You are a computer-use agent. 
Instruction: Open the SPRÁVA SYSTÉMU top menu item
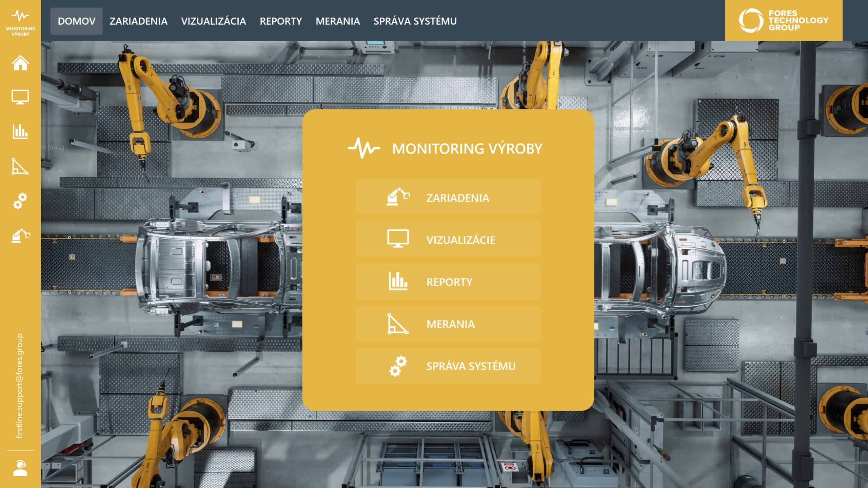(415, 21)
